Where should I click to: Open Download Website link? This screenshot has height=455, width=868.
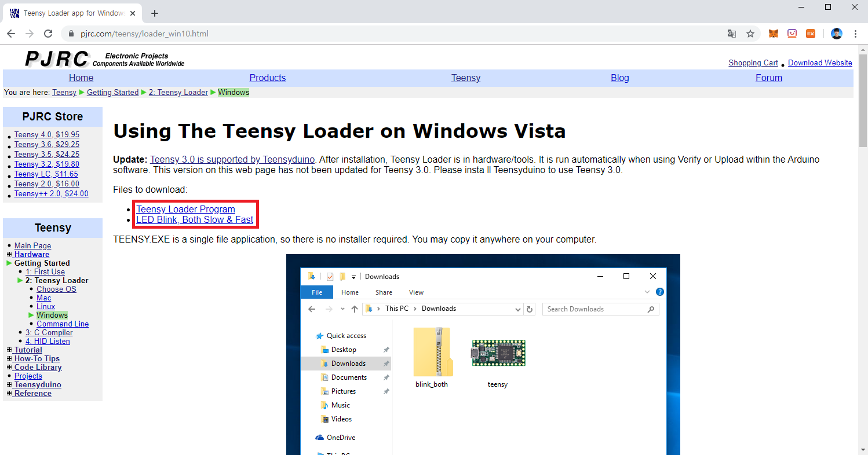820,63
